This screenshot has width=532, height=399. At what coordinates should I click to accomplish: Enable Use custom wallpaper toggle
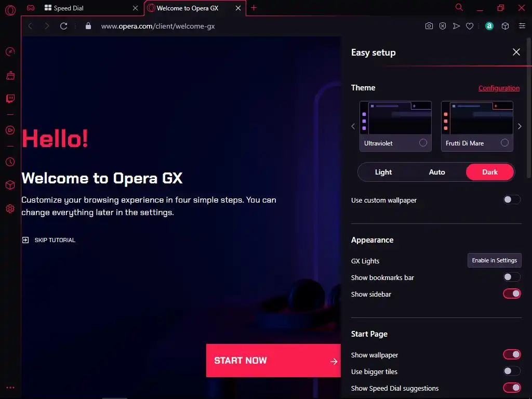coord(511,200)
